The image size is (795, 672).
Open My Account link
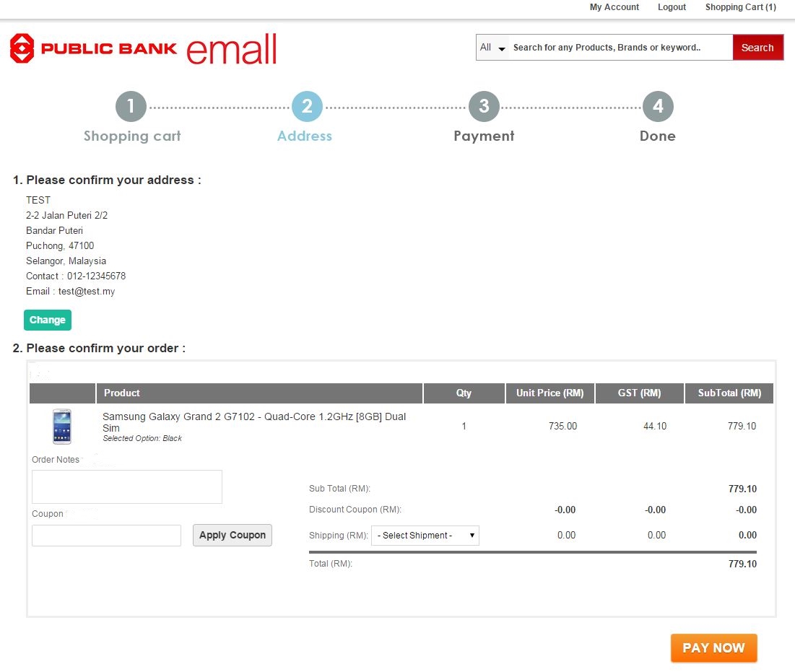pos(614,7)
